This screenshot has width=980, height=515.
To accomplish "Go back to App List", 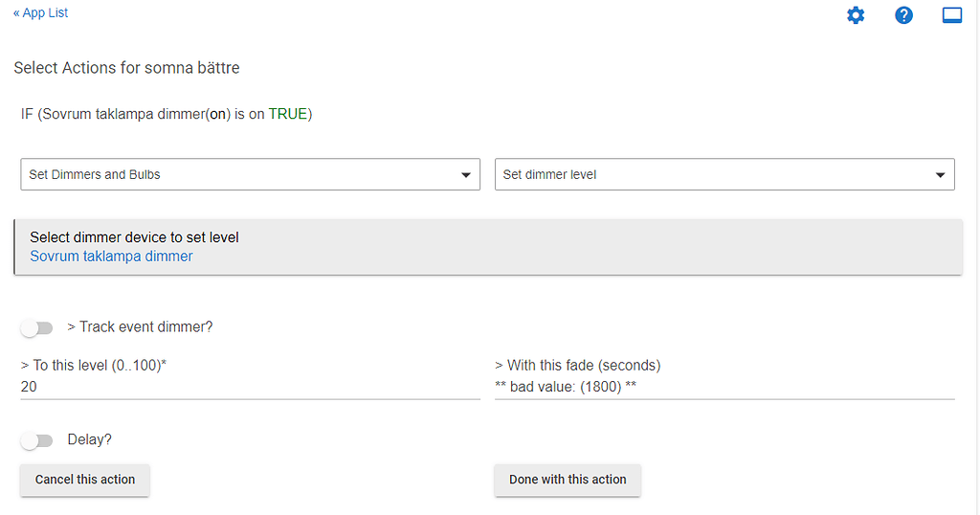I will (x=40, y=13).
